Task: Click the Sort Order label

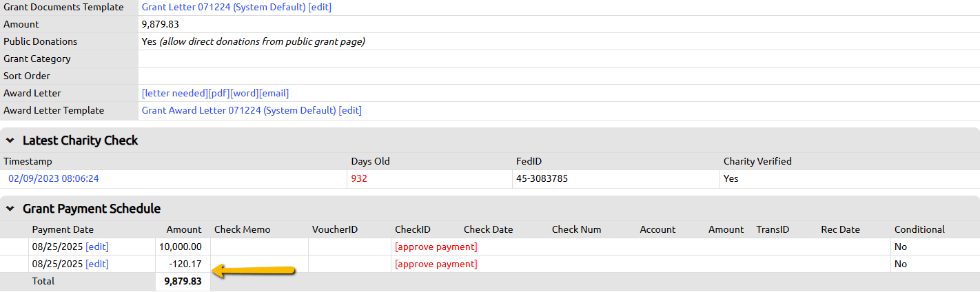Action: tap(27, 76)
